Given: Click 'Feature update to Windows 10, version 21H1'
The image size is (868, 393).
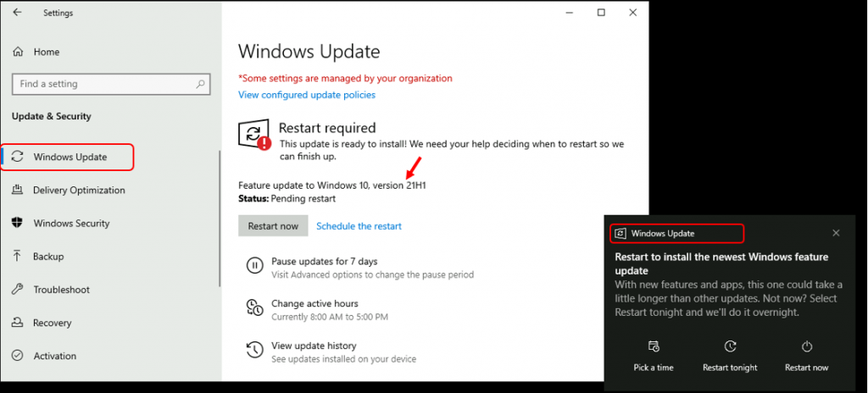Looking at the screenshot, I should [x=332, y=185].
